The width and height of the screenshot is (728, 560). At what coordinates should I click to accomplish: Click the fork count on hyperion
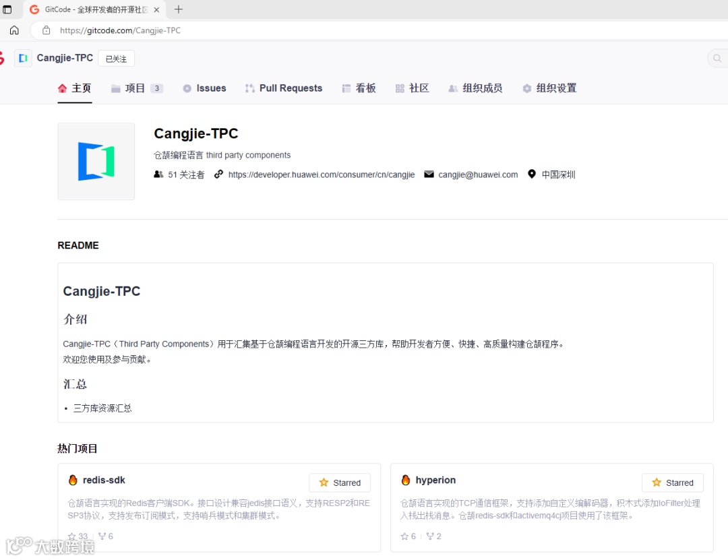[x=433, y=536]
